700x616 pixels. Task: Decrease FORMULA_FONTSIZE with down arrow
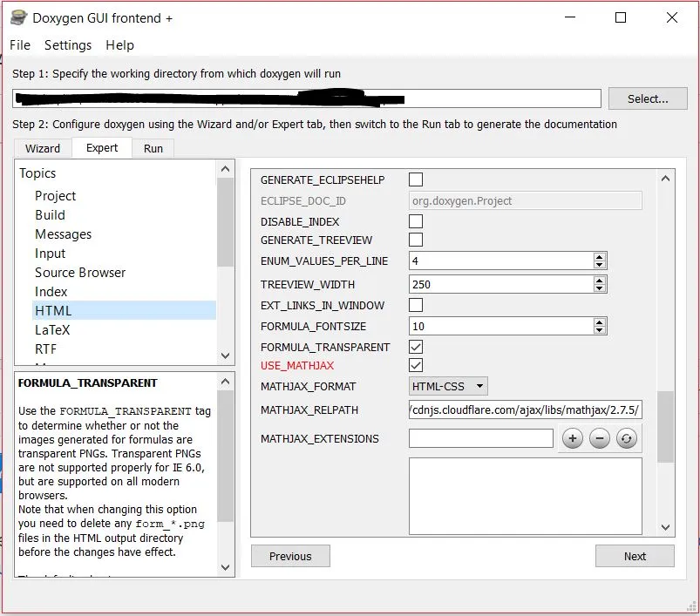[x=599, y=329]
